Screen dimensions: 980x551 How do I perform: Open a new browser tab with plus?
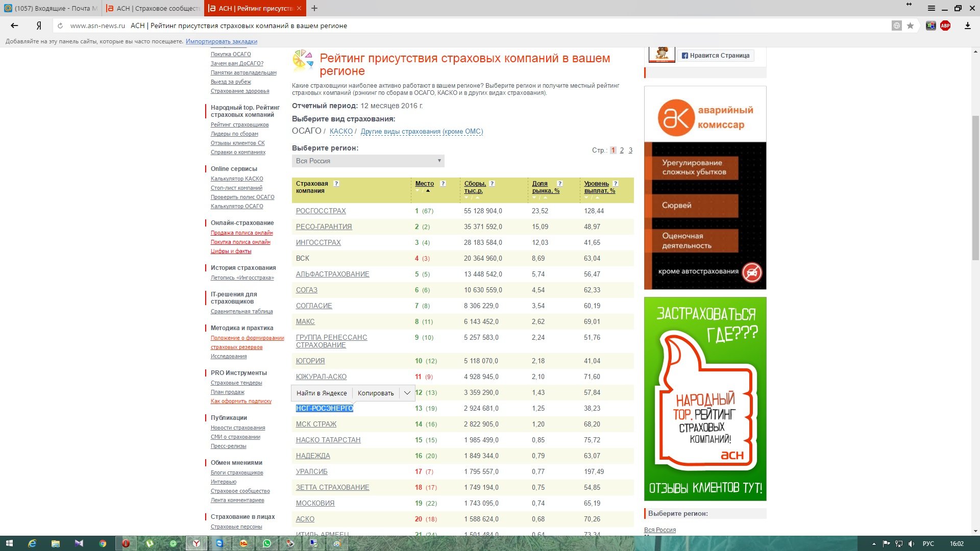(x=314, y=8)
